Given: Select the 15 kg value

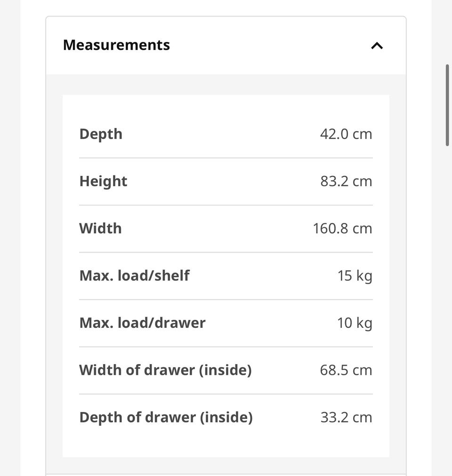Looking at the screenshot, I should pos(355,276).
